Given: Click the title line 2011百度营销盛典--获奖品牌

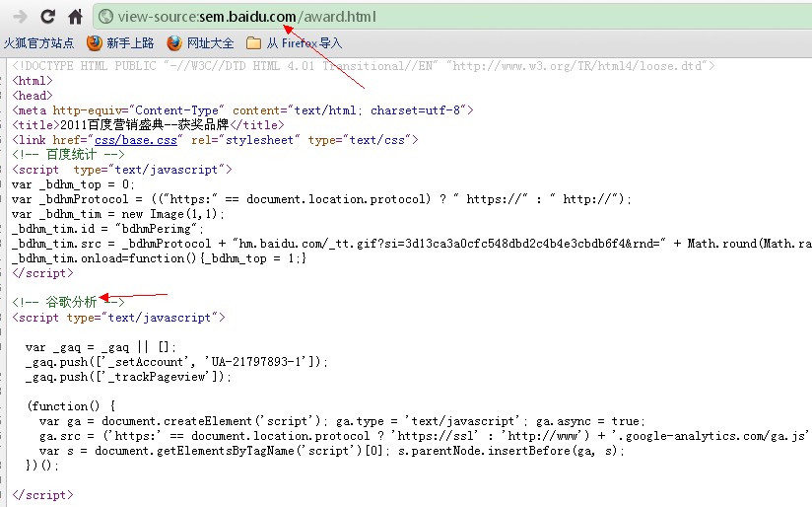Looking at the screenshot, I should [x=148, y=125].
